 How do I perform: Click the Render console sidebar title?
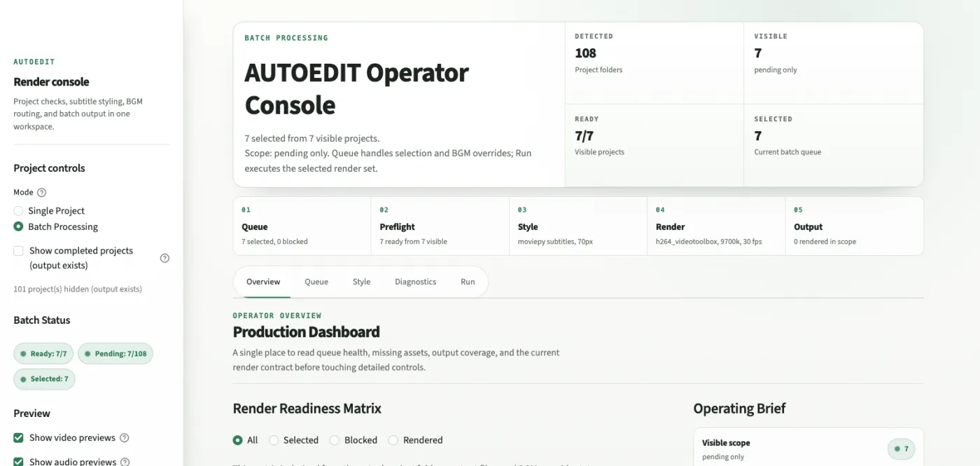pos(51,82)
